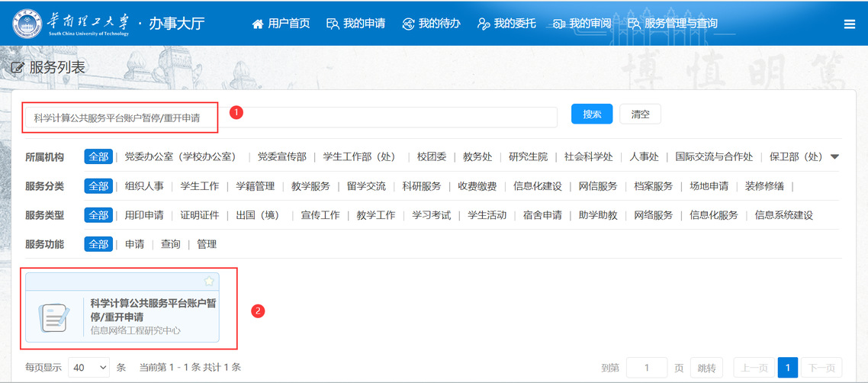Viewport: 868px width, 383px height.
Task: Open 我的待办 menu
Action: click(x=431, y=23)
